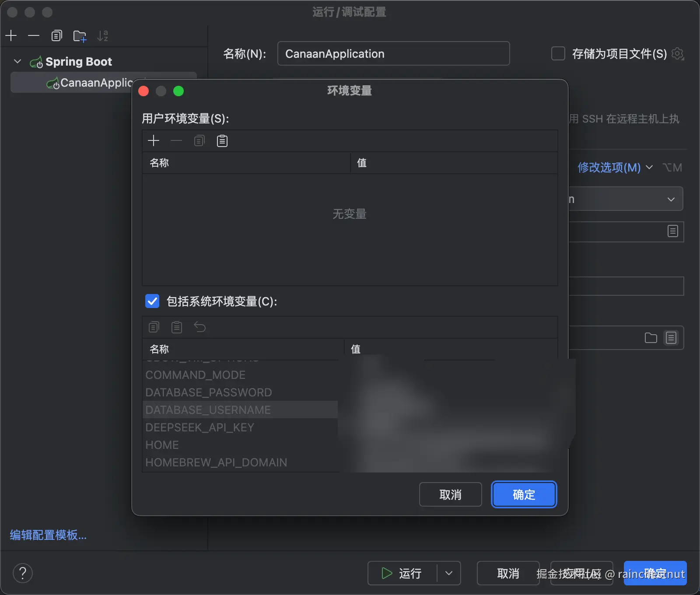Select the DATABASE_PASSWORD variable row

tap(240, 392)
